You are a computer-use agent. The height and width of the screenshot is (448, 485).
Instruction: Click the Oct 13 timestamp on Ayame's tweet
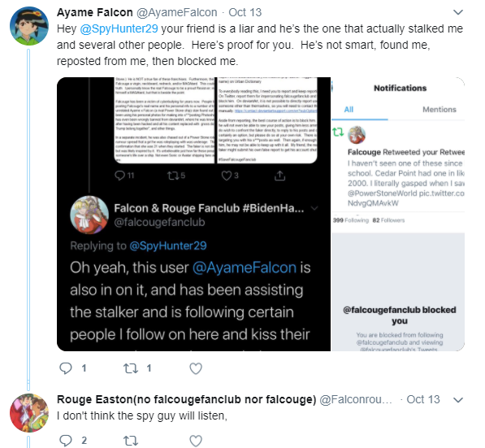pyautogui.click(x=245, y=12)
